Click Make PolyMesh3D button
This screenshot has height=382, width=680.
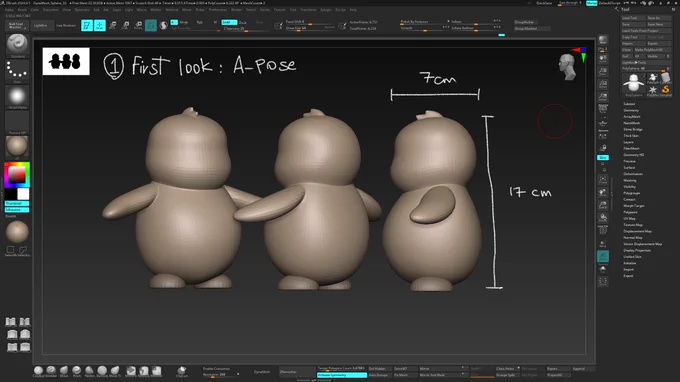pyautogui.click(x=652, y=50)
